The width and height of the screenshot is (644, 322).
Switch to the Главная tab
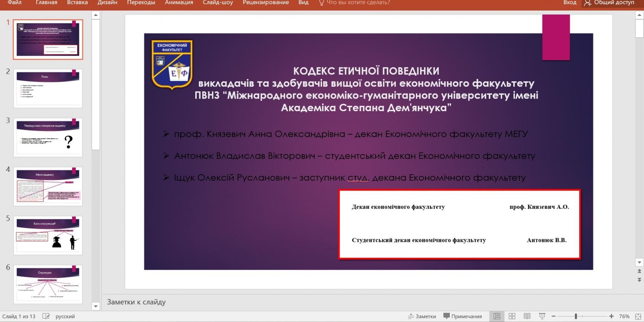point(46,3)
